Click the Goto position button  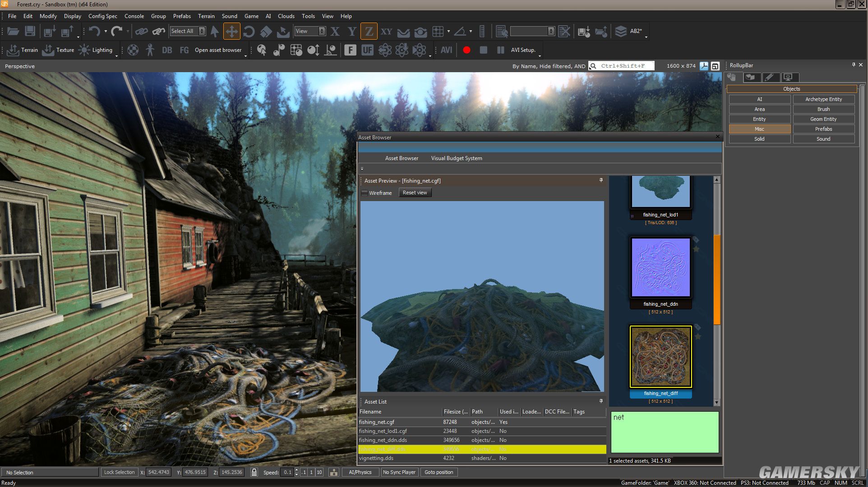(x=439, y=472)
